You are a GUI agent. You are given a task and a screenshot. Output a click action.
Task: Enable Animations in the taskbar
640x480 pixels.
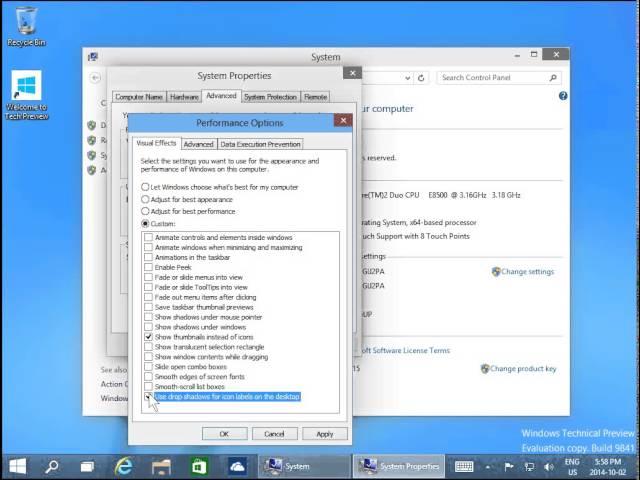(x=149, y=257)
